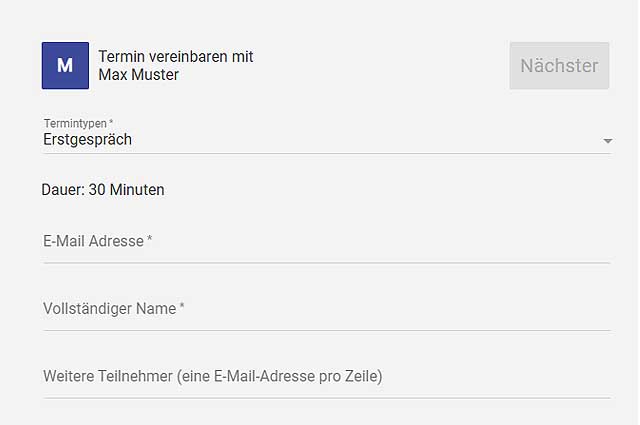
Task: Click underline below Vollständiger Name field
Action: point(327,330)
